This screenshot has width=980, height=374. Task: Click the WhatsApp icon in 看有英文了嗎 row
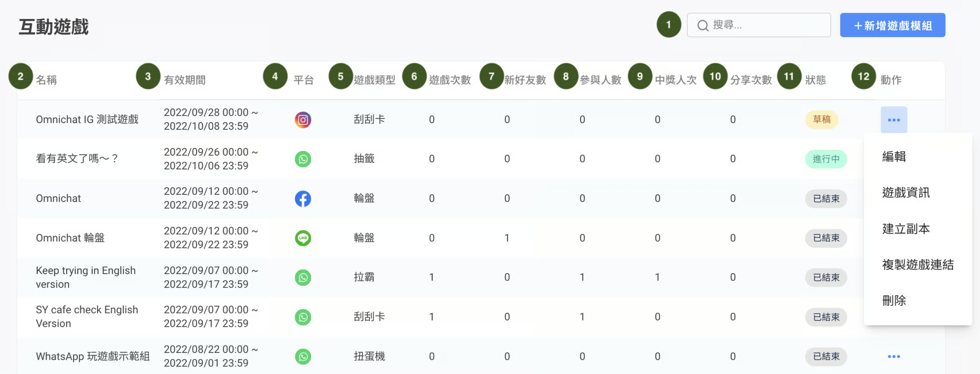[x=303, y=159]
